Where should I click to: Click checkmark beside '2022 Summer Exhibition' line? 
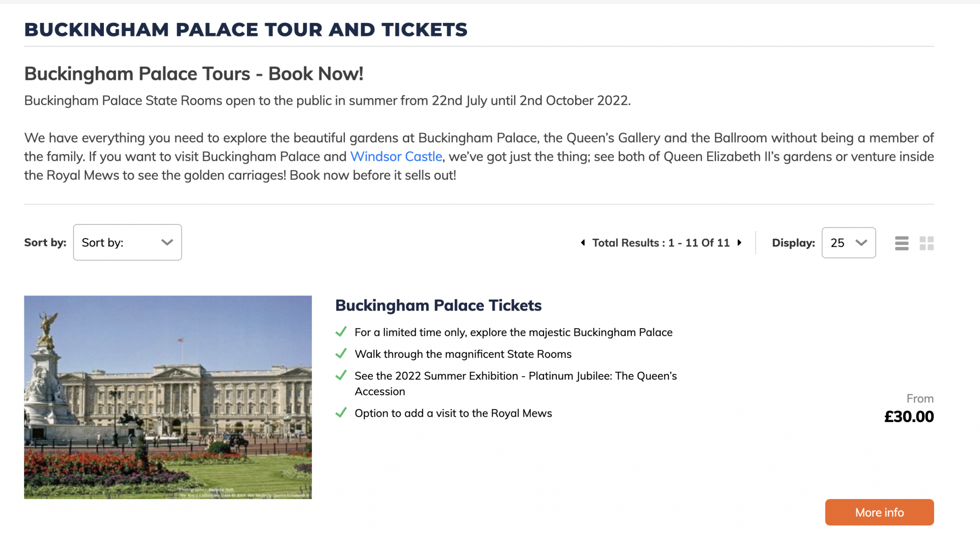pos(341,375)
